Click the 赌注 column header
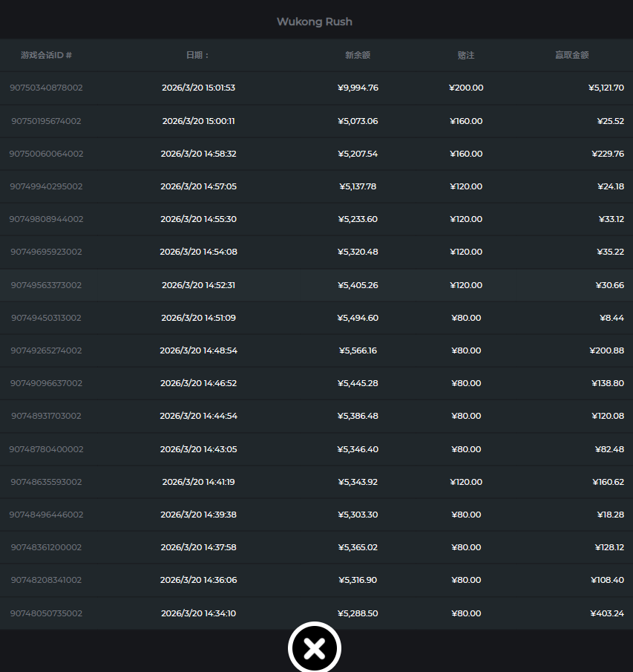The image size is (633, 672). pos(466,55)
